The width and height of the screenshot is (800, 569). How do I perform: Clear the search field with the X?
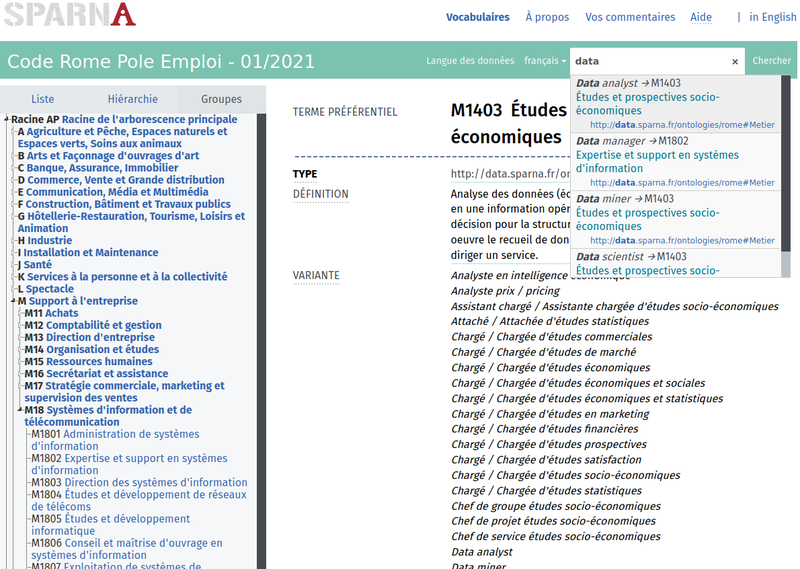click(x=735, y=61)
